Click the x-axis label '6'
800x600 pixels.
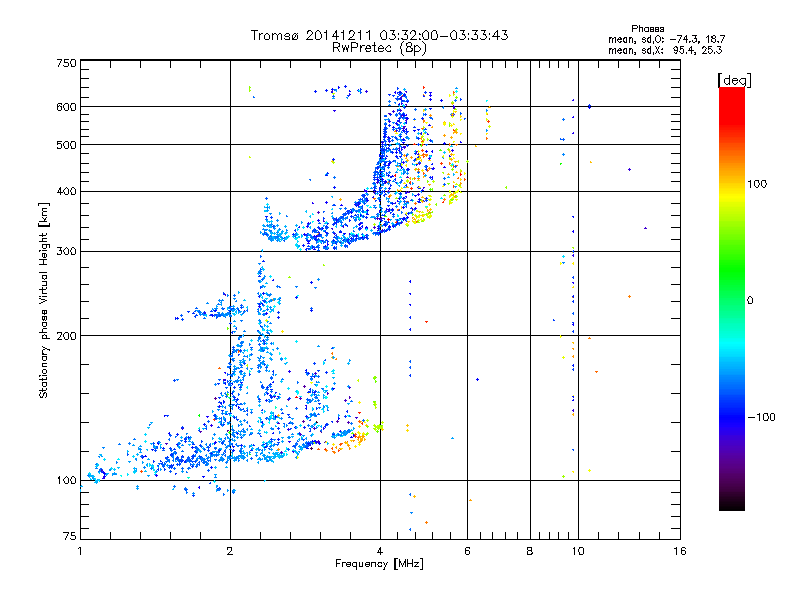tap(467, 551)
